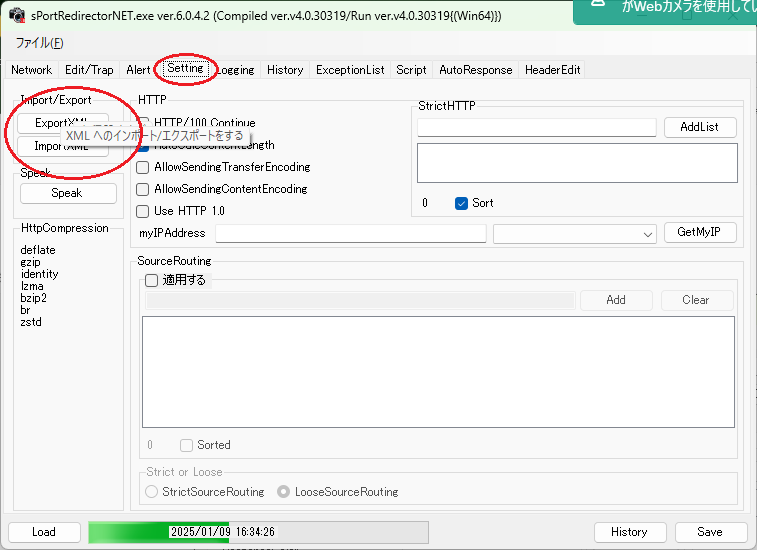
Task: Enable the 適用する SourceRouting checkbox
Action: (152, 280)
